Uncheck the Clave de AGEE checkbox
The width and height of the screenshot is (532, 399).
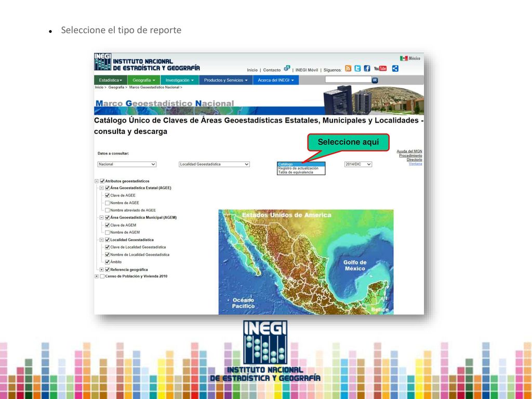[x=107, y=195]
